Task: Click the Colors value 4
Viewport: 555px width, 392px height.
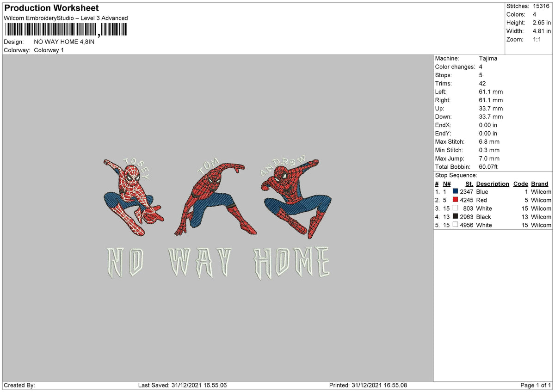Action: pos(535,14)
